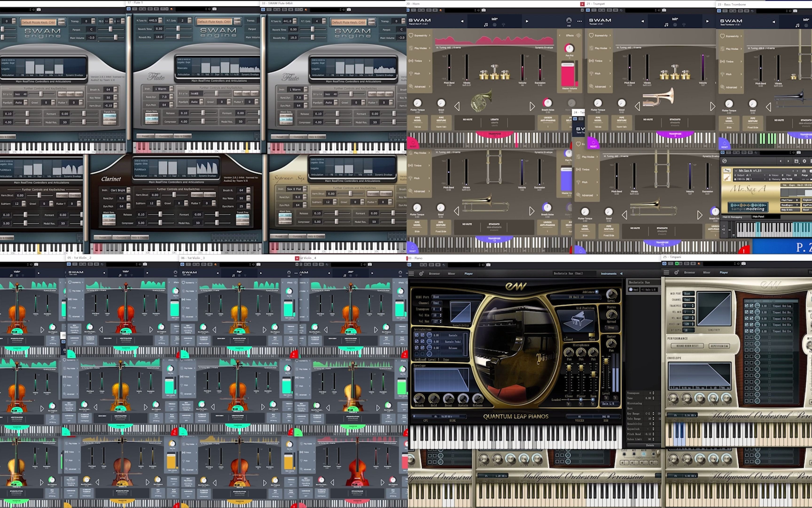Viewport: 812px width, 508px height.
Task: Switch to Browser tab in Timpani Play window
Action: (x=689, y=273)
